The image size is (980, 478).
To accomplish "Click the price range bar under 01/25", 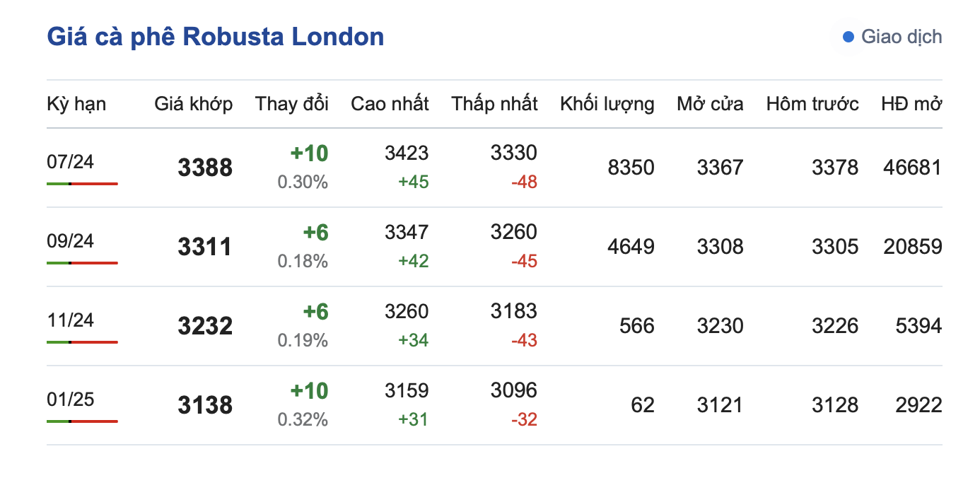I will [x=82, y=421].
